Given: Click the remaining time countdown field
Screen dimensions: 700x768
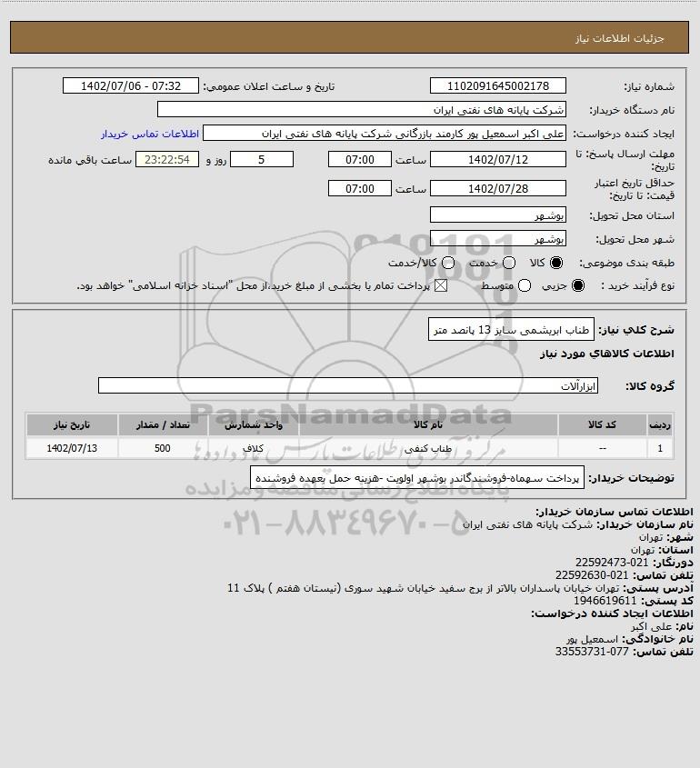Looking at the screenshot, I should coord(167,160).
